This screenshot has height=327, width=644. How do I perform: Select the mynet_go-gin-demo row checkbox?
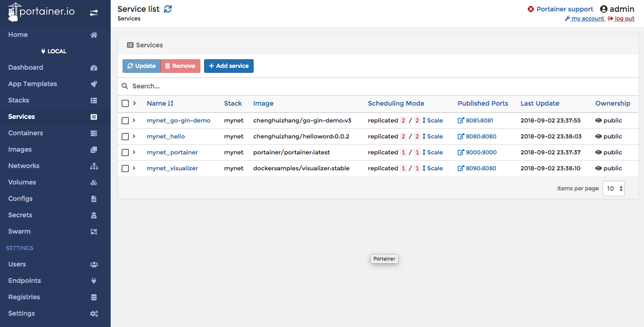click(125, 121)
